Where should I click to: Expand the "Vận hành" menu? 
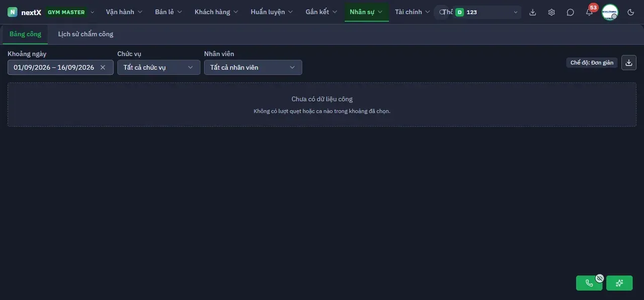pyautogui.click(x=124, y=12)
